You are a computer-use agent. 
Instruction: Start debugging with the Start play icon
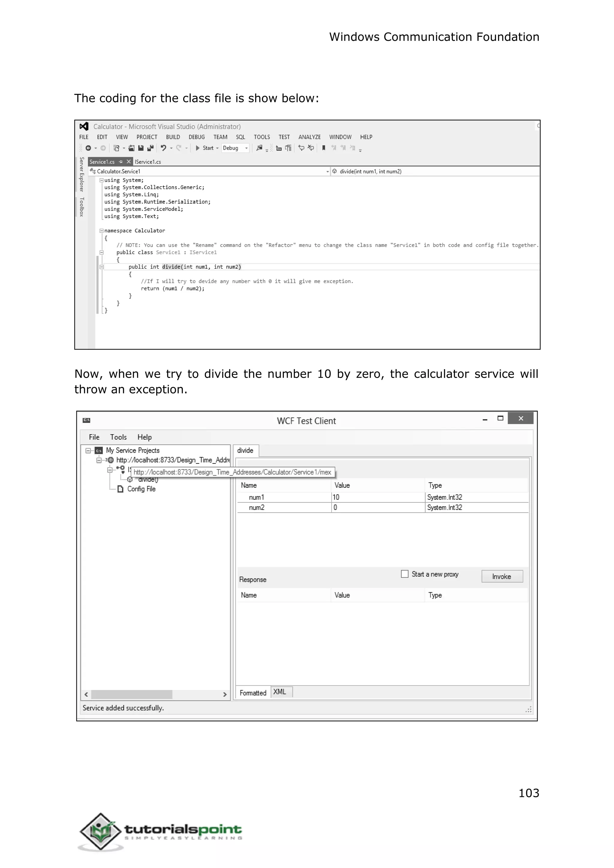click(197, 148)
